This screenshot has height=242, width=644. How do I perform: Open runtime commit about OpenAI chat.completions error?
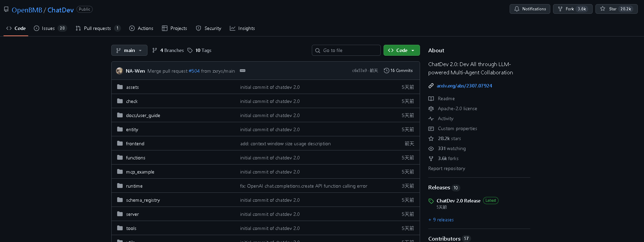pos(304,186)
